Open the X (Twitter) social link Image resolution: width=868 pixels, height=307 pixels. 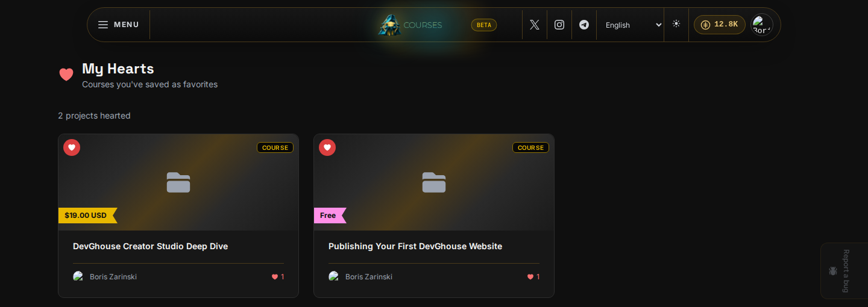(535, 25)
